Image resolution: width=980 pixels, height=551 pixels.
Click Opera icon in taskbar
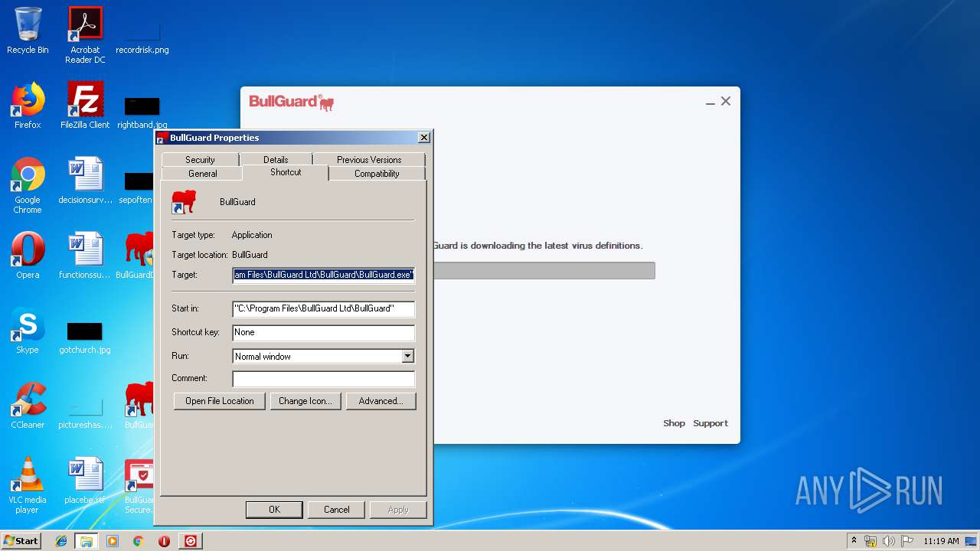(x=164, y=541)
